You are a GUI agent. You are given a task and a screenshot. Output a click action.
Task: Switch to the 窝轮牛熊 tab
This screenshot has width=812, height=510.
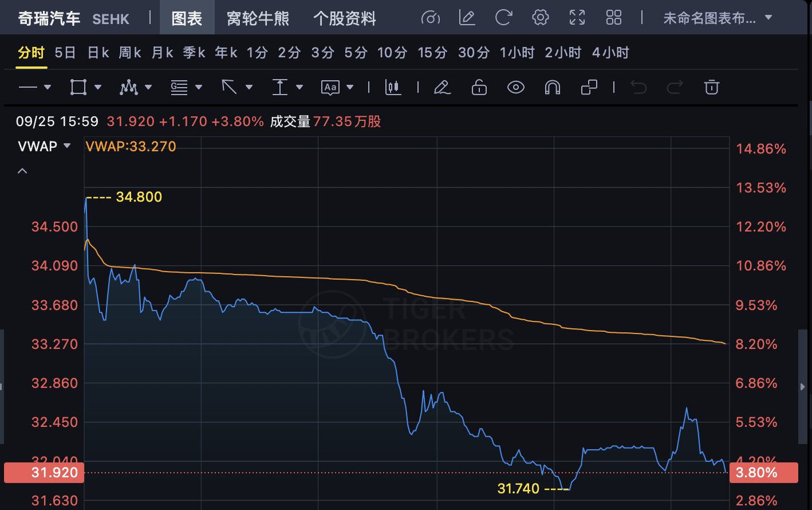pyautogui.click(x=258, y=18)
